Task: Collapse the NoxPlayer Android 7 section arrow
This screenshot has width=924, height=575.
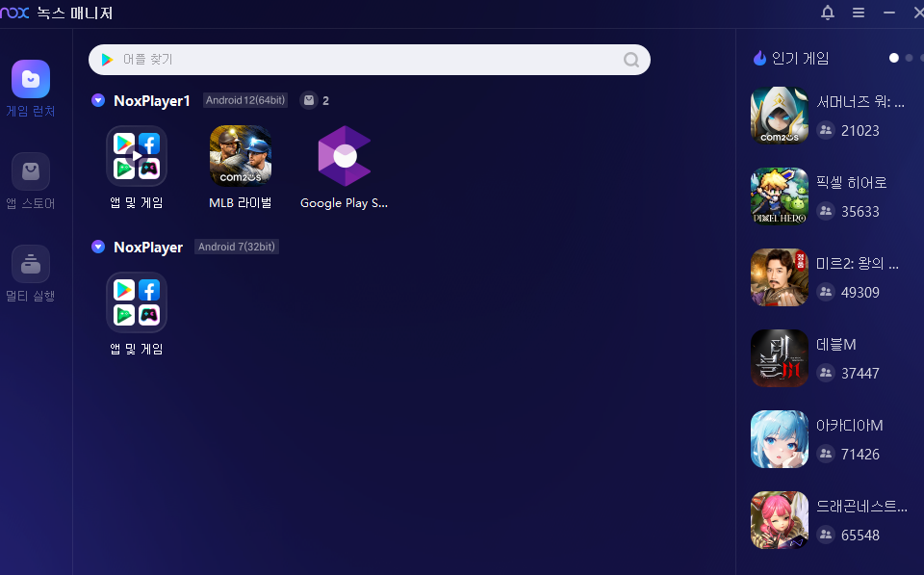Action: coord(98,247)
